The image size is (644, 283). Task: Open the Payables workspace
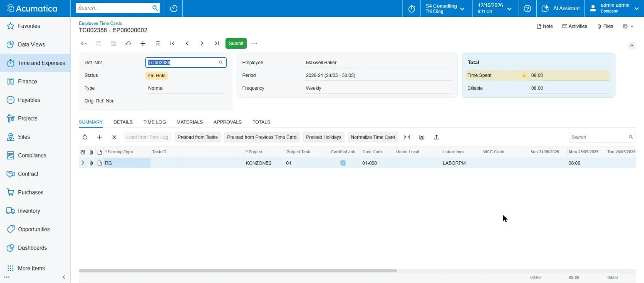35,100
